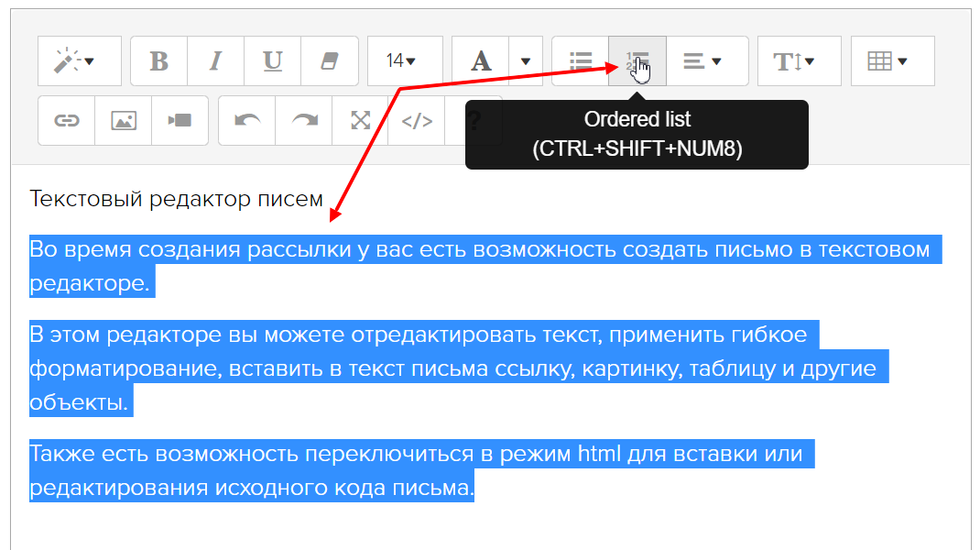980x550 pixels.
Task: Apply ordered numbered list
Action: coord(637,61)
